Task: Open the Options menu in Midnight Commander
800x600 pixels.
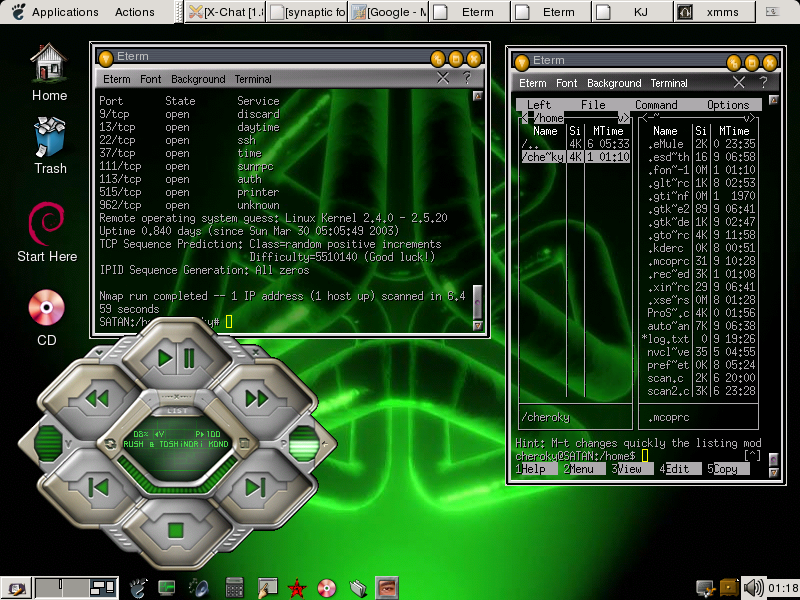Action: click(x=728, y=105)
